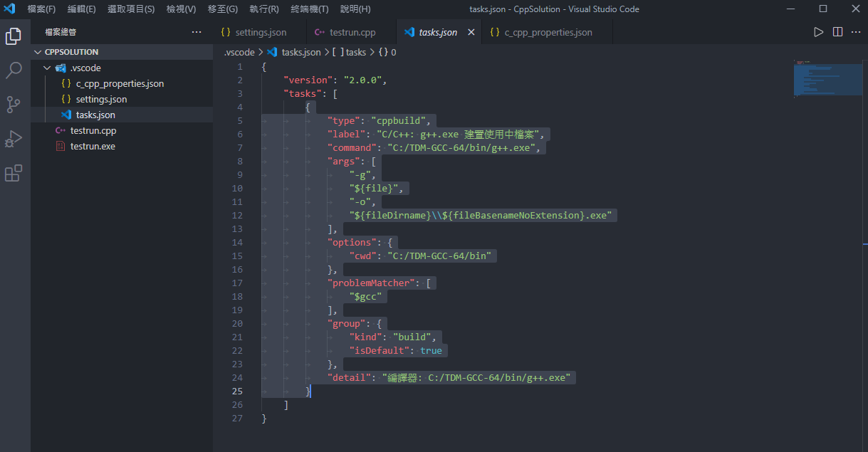The width and height of the screenshot is (868, 452).
Task: Open the 執行(R) menu
Action: click(x=264, y=9)
